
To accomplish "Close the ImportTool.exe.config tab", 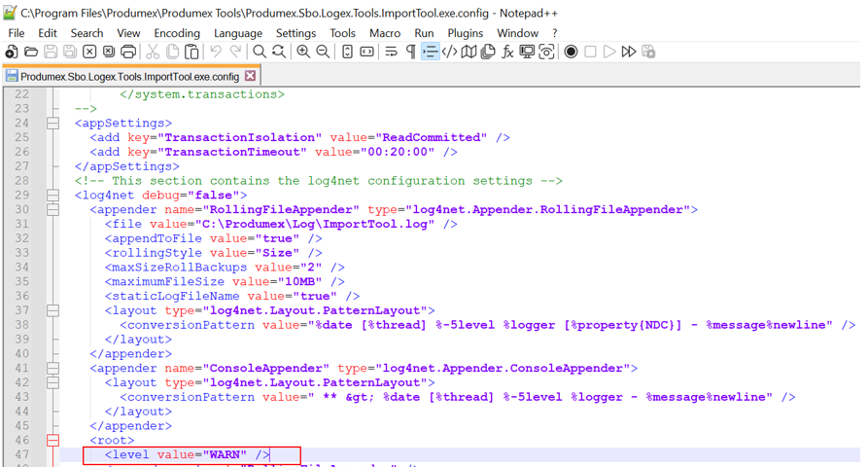I will click(251, 76).
